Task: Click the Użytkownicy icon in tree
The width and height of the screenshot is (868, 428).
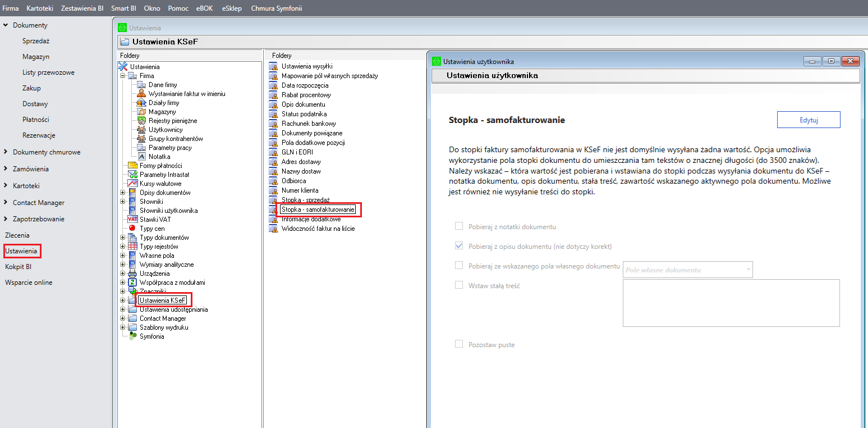Action: pyautogui.click(x=141, y=130)
